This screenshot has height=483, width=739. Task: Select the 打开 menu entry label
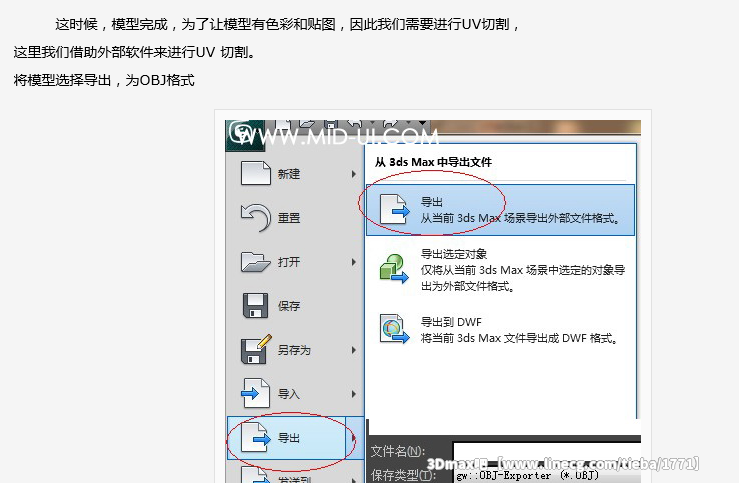pos(289,262)
